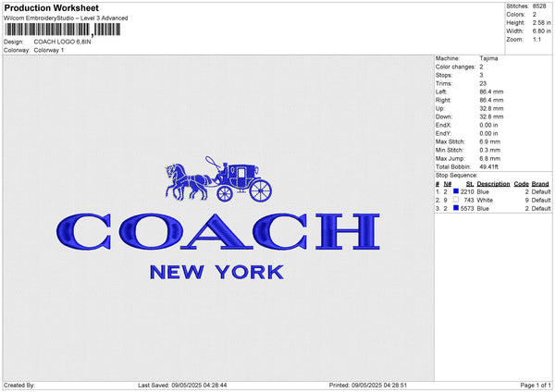Click the Stops value 3
Viewport: 555px width, 392px height.
point(481,75)
